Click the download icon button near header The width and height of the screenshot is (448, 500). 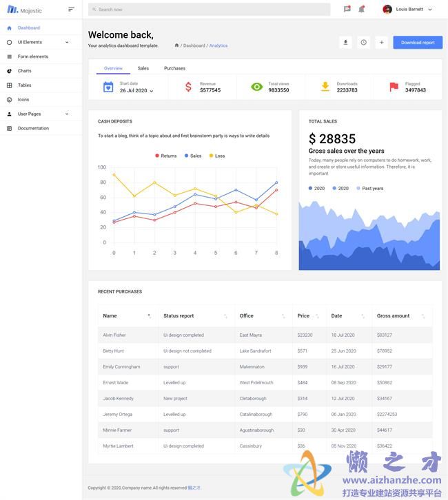pos(345,43)
